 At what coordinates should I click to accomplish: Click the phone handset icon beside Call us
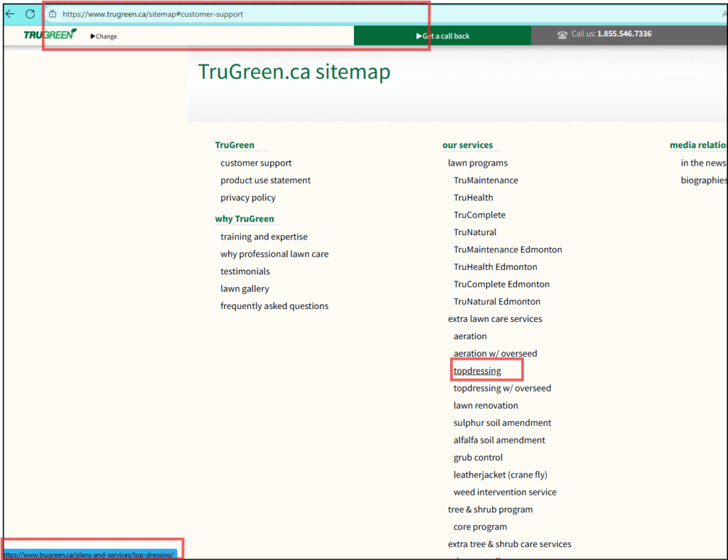pyautogui.click(x=562, y=33)
